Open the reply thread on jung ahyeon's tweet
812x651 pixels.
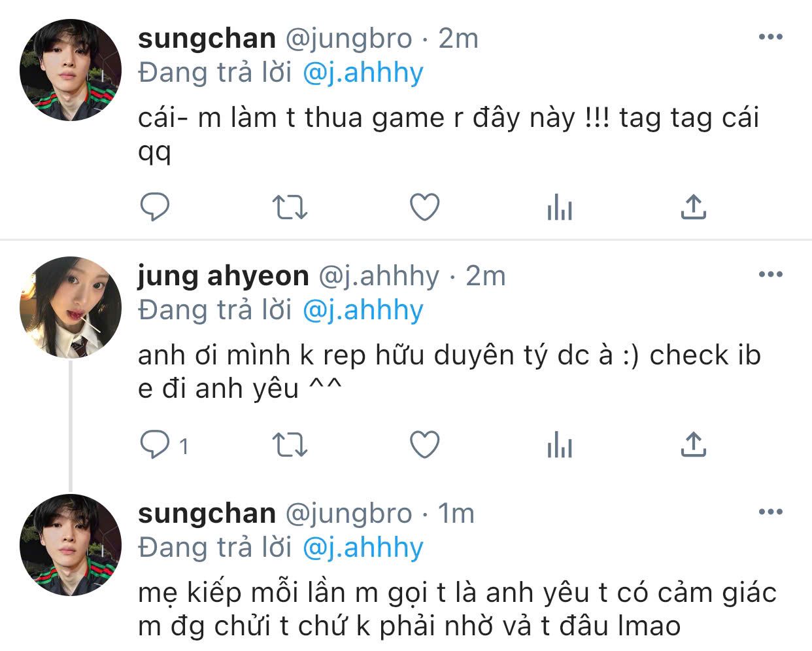pos(164,446)
